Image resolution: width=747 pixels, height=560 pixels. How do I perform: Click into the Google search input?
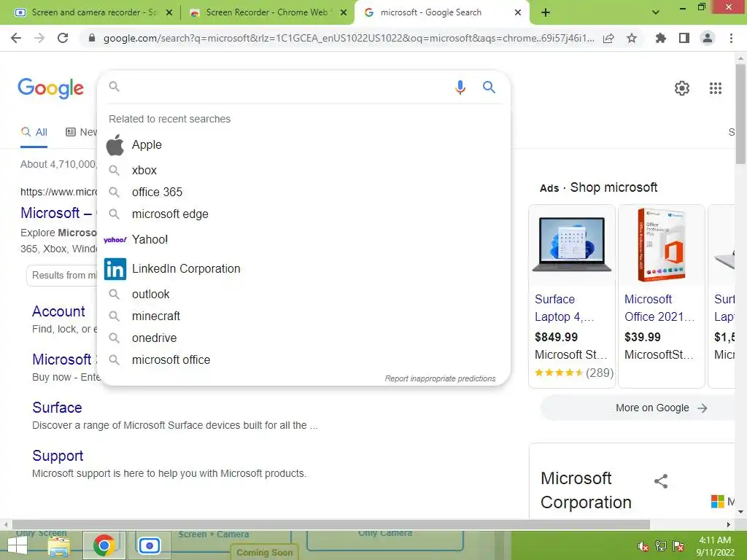click(286, 87)
